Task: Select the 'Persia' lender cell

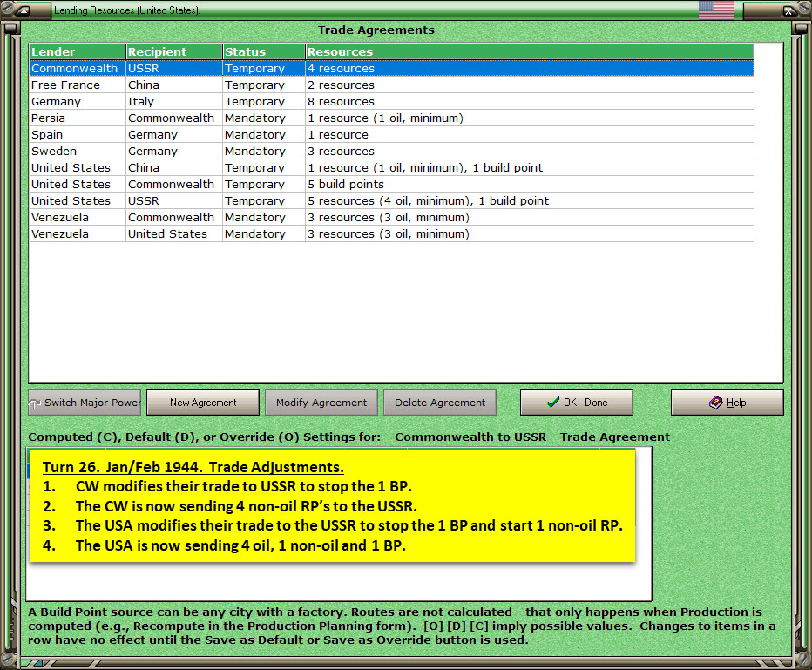Action: point(78,118)
